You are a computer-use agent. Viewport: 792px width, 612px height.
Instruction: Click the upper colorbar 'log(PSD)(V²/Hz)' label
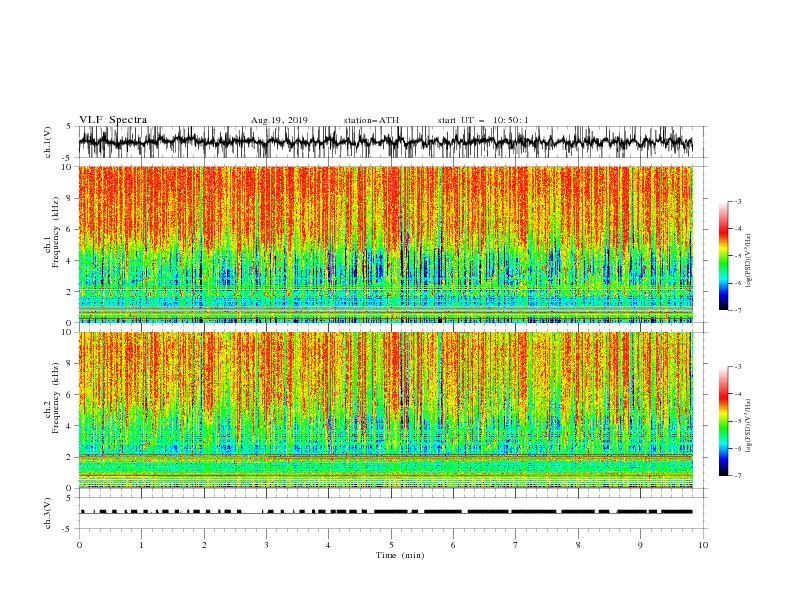[x=749, y=261]
